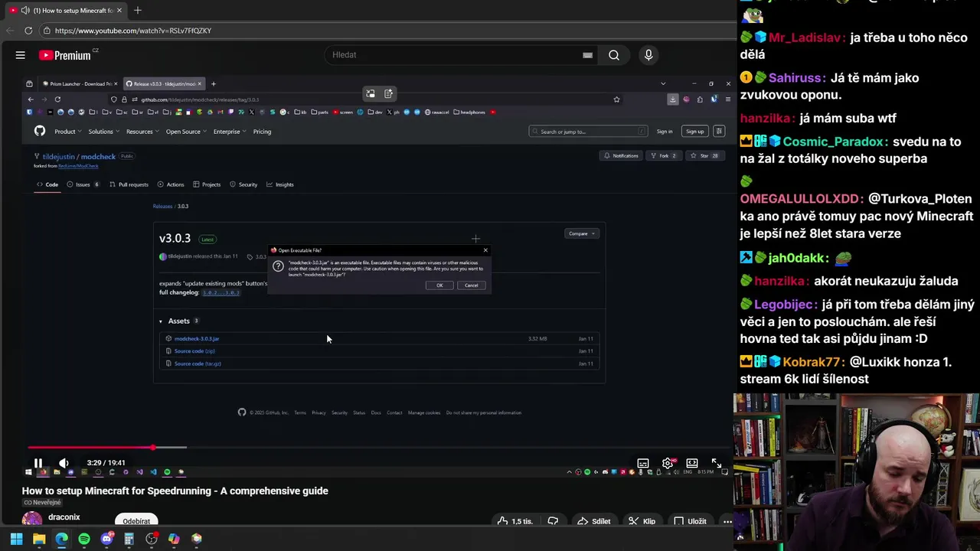Share the video with Sdílet
Screen dimensions: 980x551
click(x=594, y=521)
